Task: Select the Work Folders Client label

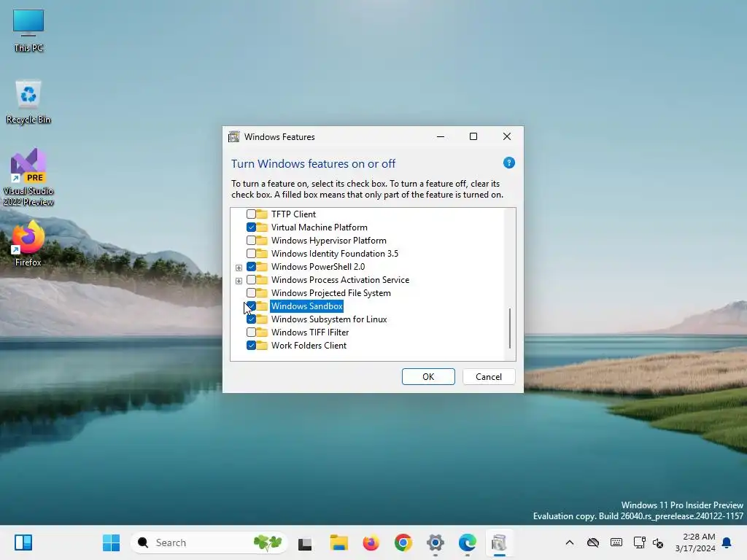Action: pos(309,346)
